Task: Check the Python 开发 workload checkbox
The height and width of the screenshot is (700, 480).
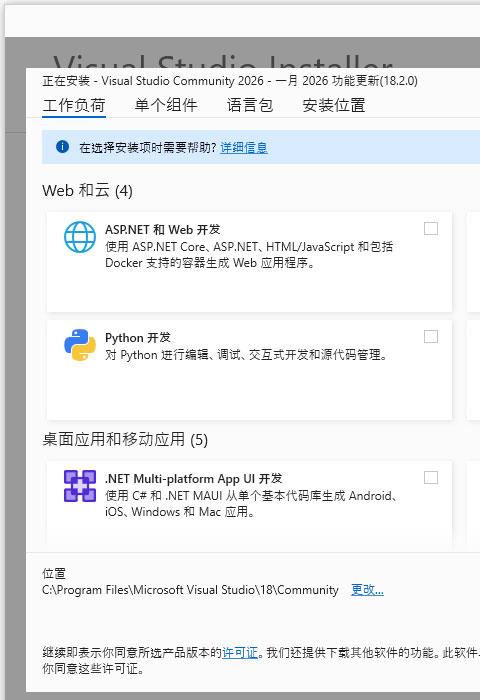Action: click(x=431, y=337)
